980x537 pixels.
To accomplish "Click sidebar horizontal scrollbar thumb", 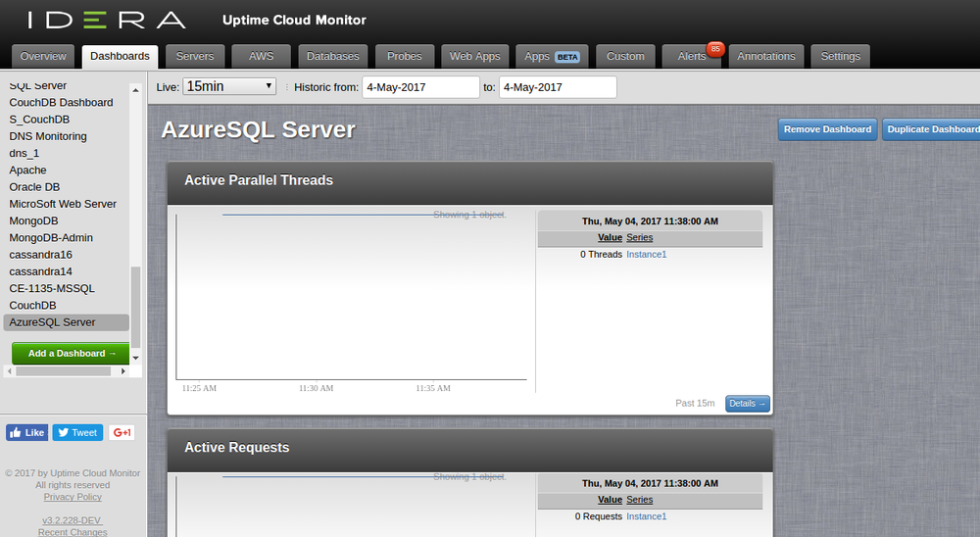I will click(63, 371).
